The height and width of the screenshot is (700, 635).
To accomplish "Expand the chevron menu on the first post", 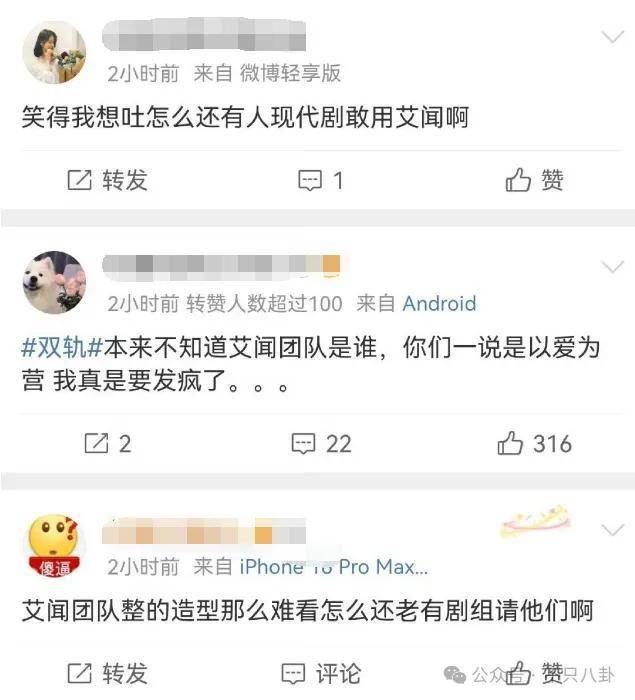I will pyautogui.click(x=613, y=37).
